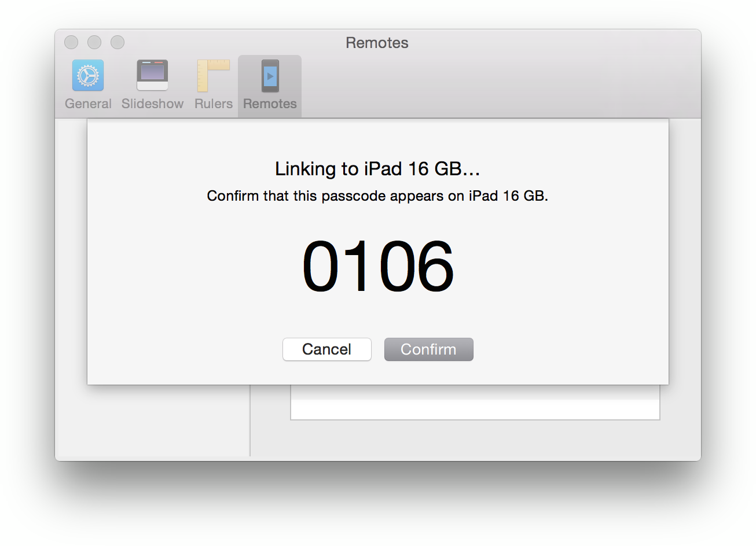Click the zoom window button
Viewport: 756px width, 546px height.
click(x=118, y=42)
